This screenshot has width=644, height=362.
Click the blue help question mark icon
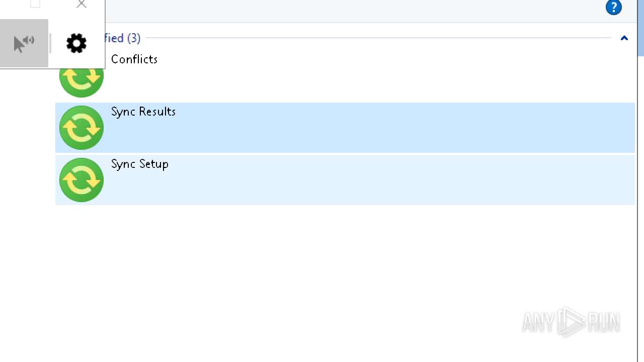coord(614,7)
